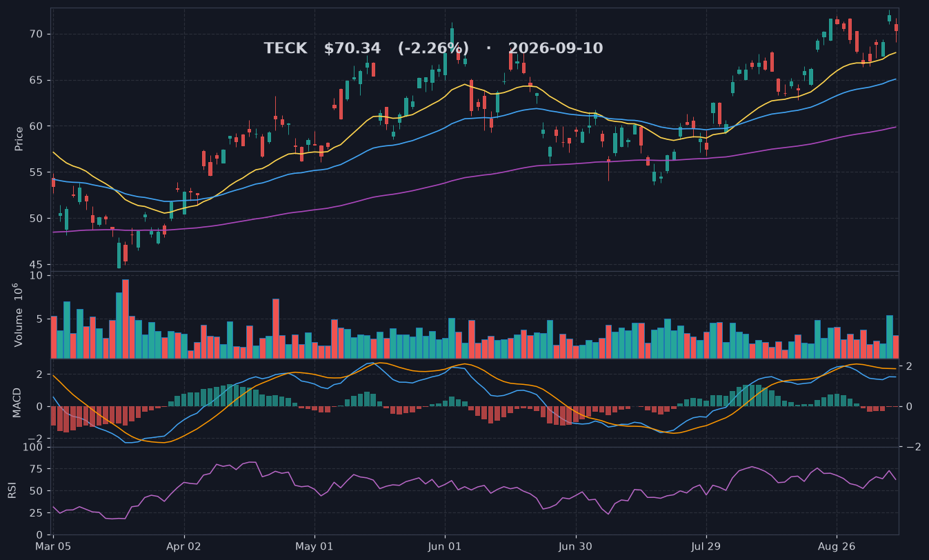Click the 75 RSI axis tick
Viewport: 929px width, 560px height.
click(x=37, y=469)
